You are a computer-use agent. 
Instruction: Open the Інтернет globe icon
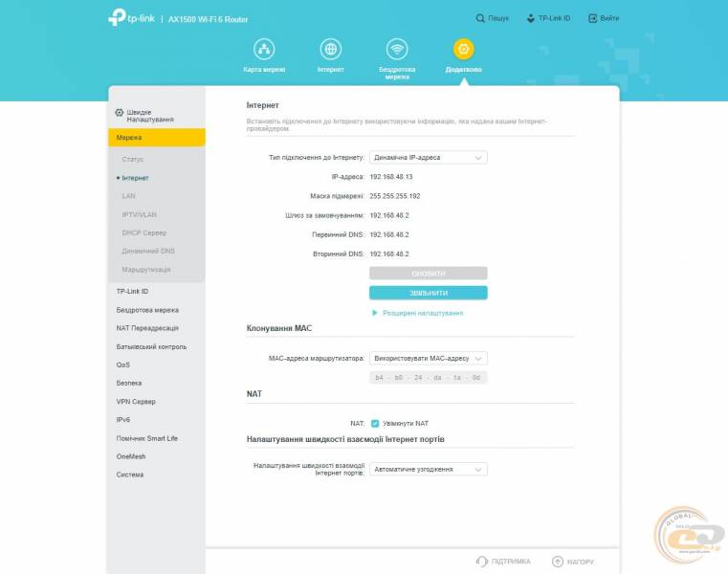pos(331,49)
